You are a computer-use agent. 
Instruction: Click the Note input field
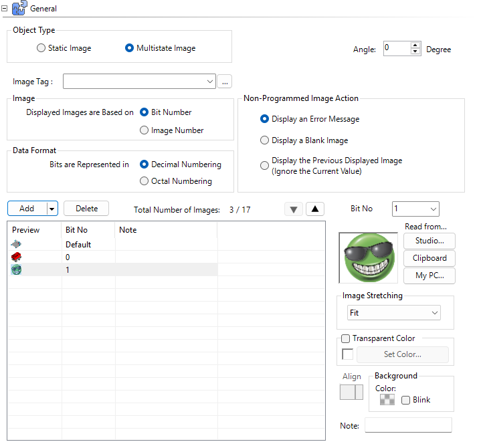408,425
